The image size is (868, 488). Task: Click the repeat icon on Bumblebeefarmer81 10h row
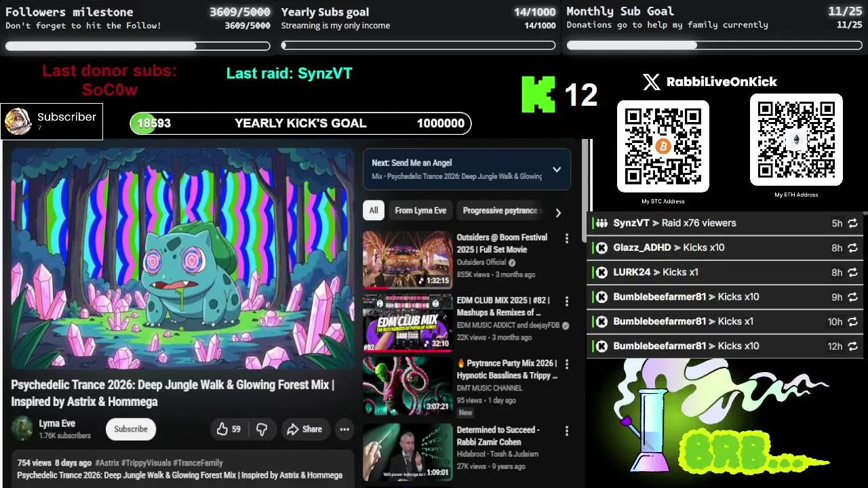853,322
